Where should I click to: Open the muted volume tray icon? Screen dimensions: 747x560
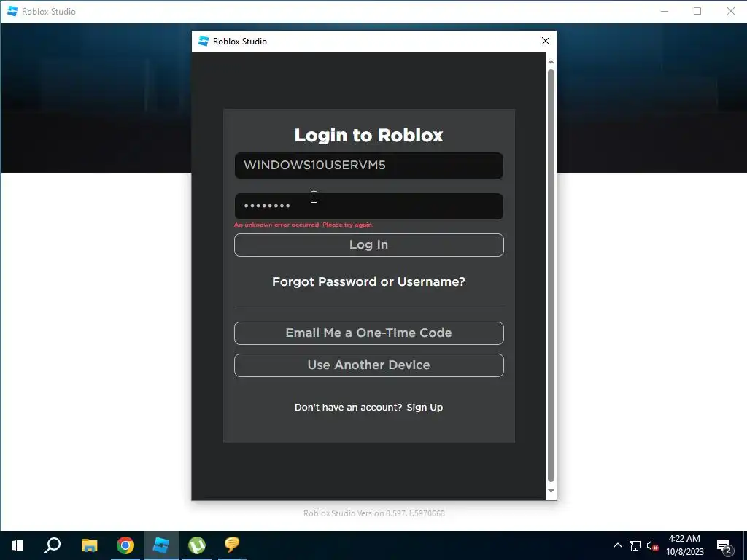coord(652,545)
